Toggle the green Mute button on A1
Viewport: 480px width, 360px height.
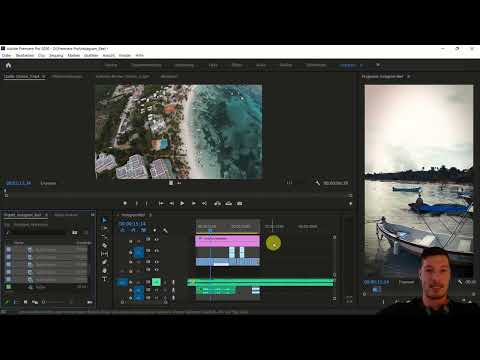[x=156, y=282]
